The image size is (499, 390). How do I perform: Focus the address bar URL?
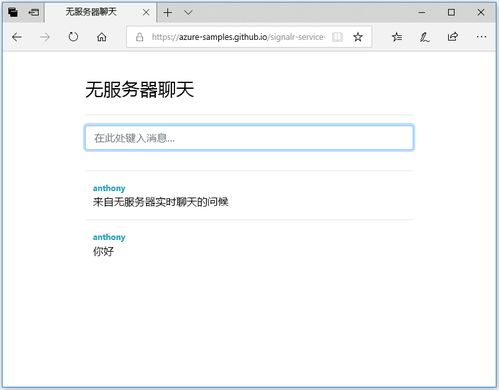[238, 37]
